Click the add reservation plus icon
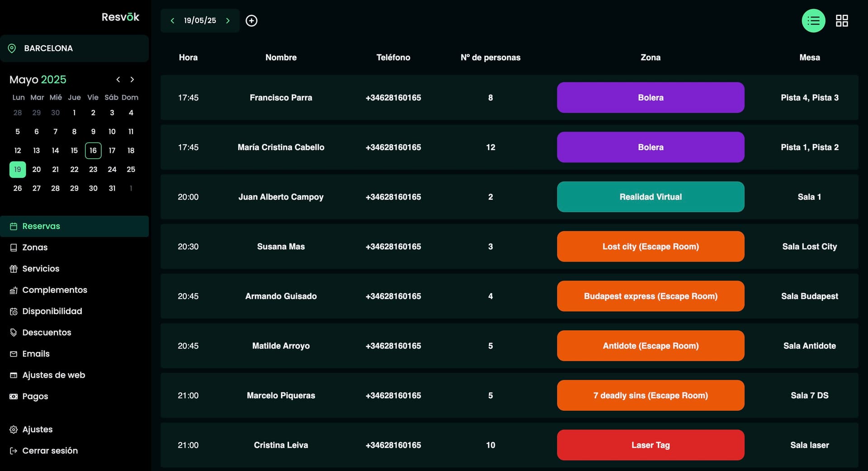Viewport: 868px width, 471px height. pos(251,21)
